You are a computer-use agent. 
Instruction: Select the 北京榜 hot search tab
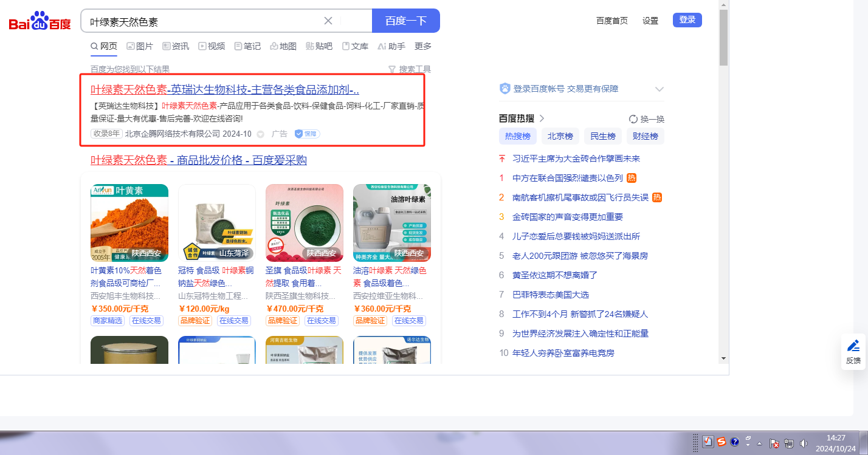[560, 136]
